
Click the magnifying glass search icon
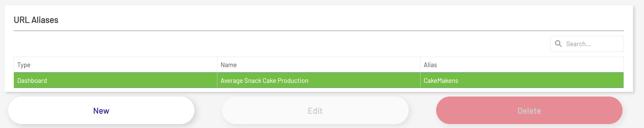click(558, 44)
